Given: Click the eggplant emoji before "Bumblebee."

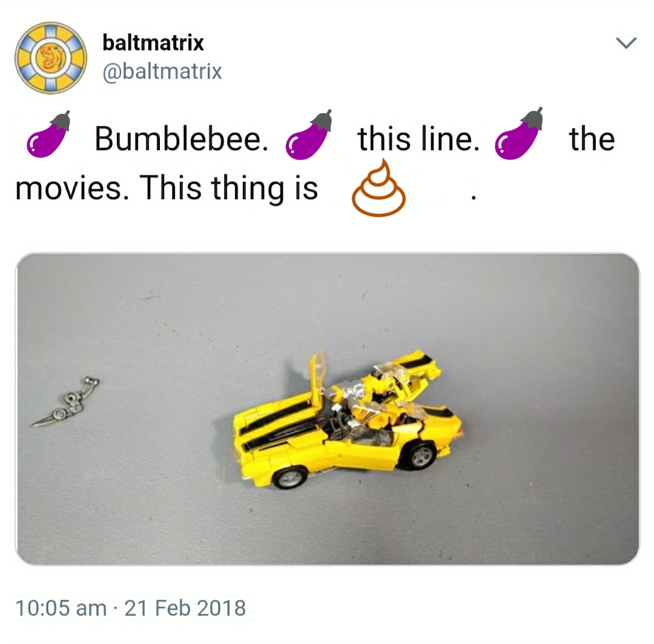Looking at the screenshot, I should (x=49, y=134).
